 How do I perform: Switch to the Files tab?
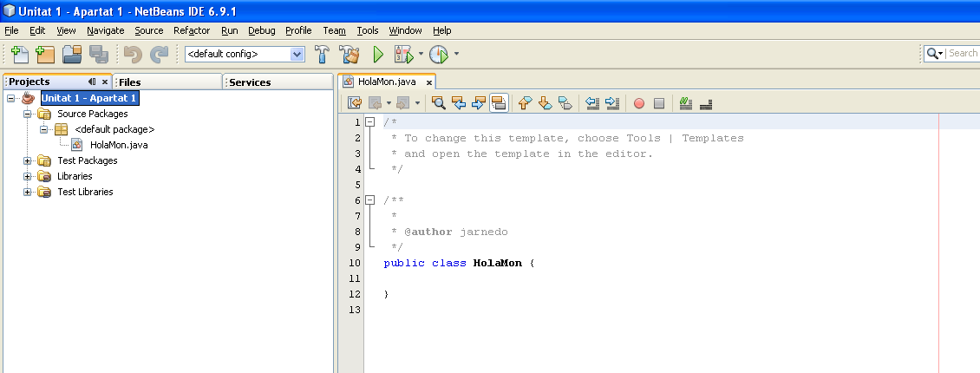click(167, 82)
